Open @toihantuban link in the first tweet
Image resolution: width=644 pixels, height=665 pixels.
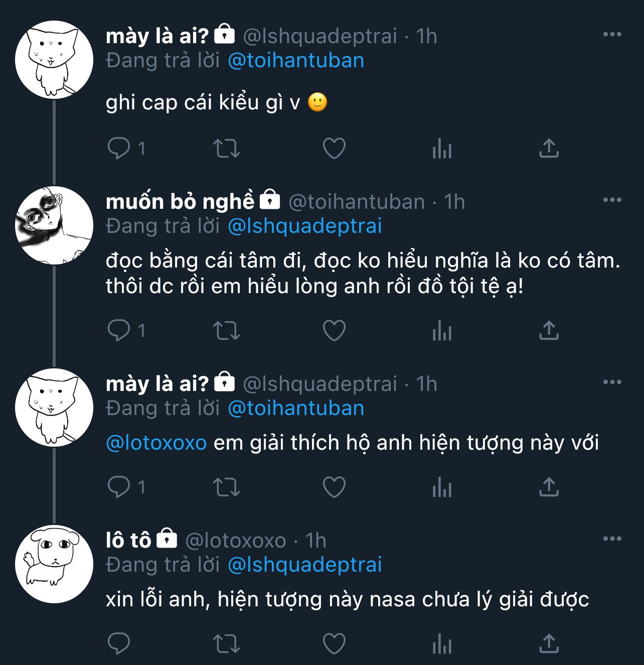click(296, 61)
